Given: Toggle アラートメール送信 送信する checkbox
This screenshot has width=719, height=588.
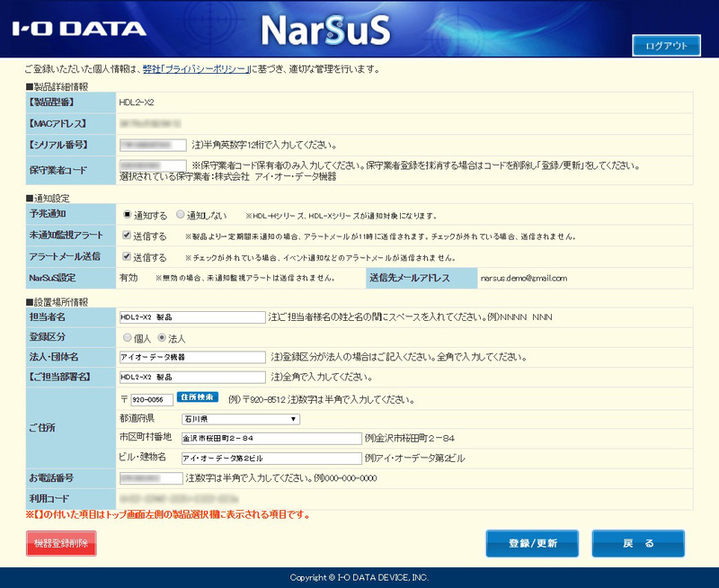Looking at the screenshot, I should click(x=127, y=256).
